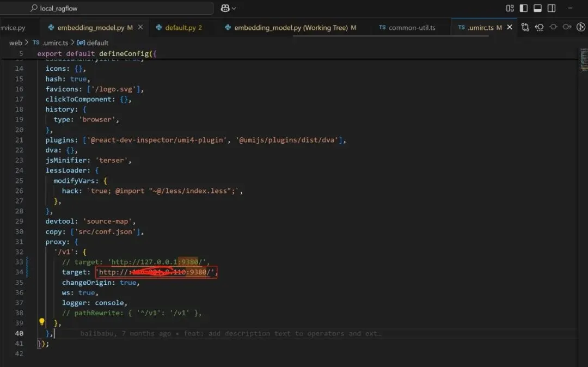Toggle primary side bar visibility
The image size is (588, 367).
pos(524,8)
